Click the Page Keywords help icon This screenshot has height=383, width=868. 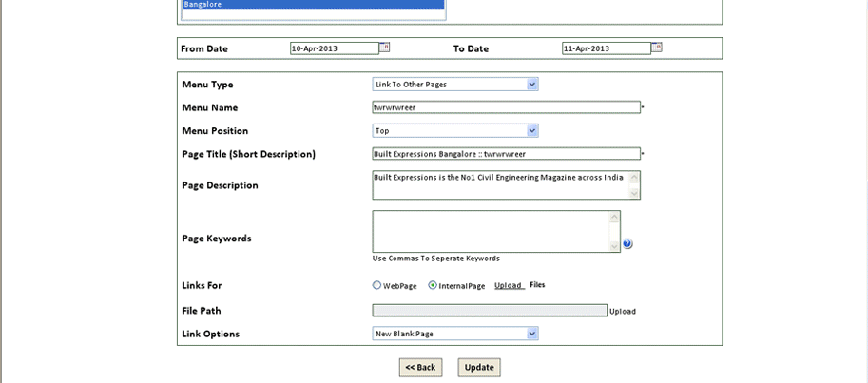point(627,244)
